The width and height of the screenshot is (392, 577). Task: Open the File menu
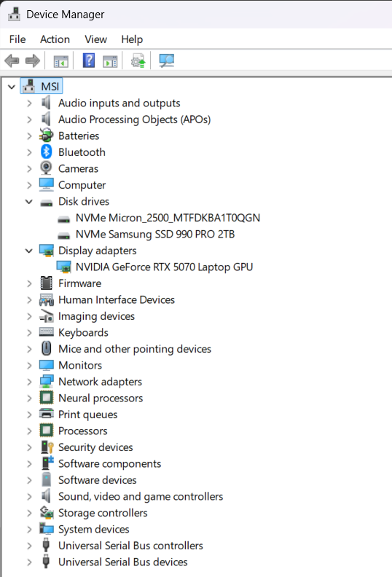click(x=17, y=39)
